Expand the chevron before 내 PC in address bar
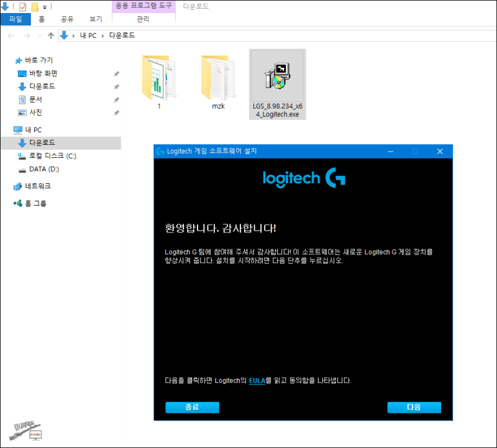497x448 pixels. coord(73,36)
